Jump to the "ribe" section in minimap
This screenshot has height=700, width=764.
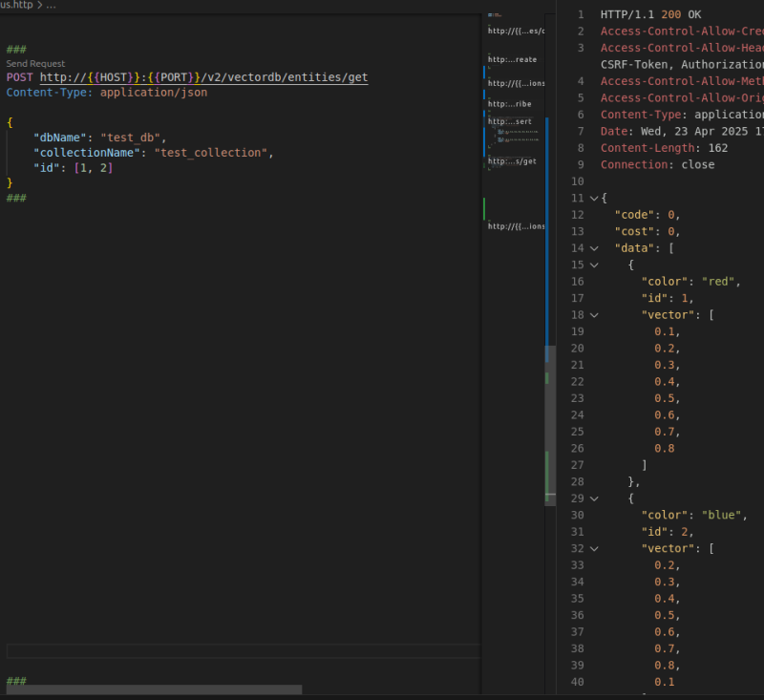509,103
